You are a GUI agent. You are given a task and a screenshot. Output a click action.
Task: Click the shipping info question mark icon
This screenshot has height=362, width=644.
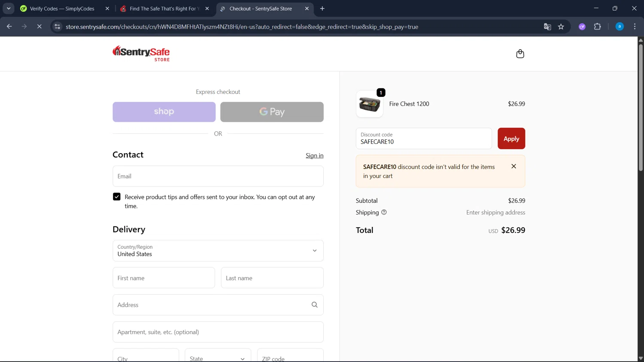(x=384, y=212)
